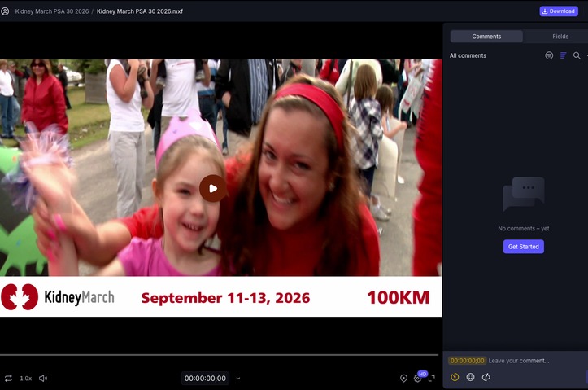
Task: Click the player timecode 00:00:00;00 display
Action: click(x=205, y=379)
